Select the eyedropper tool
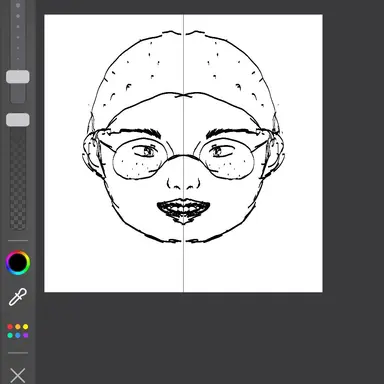This screenshot has height=384, width=384. coord(18,297)
